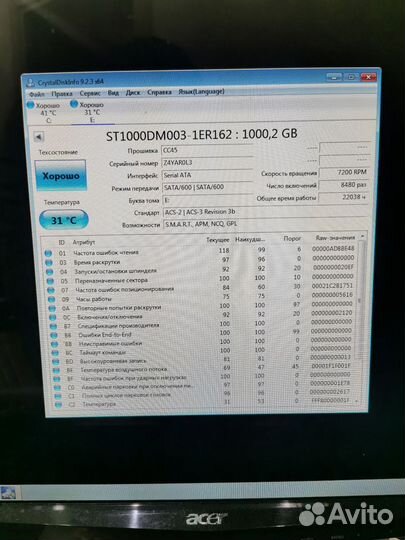The image size is (405, 540).
Task: Click the Текущее column header
Action: pyautogui.click(x=218, y=240)
